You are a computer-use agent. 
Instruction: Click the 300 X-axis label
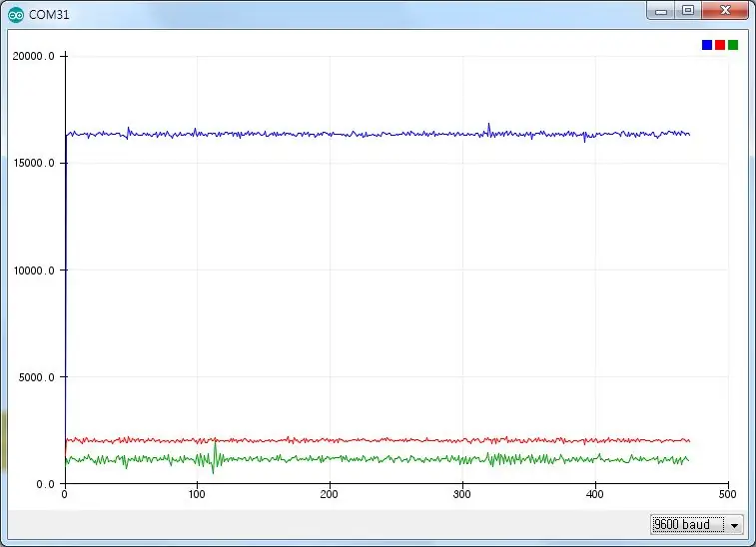[462, 494]
